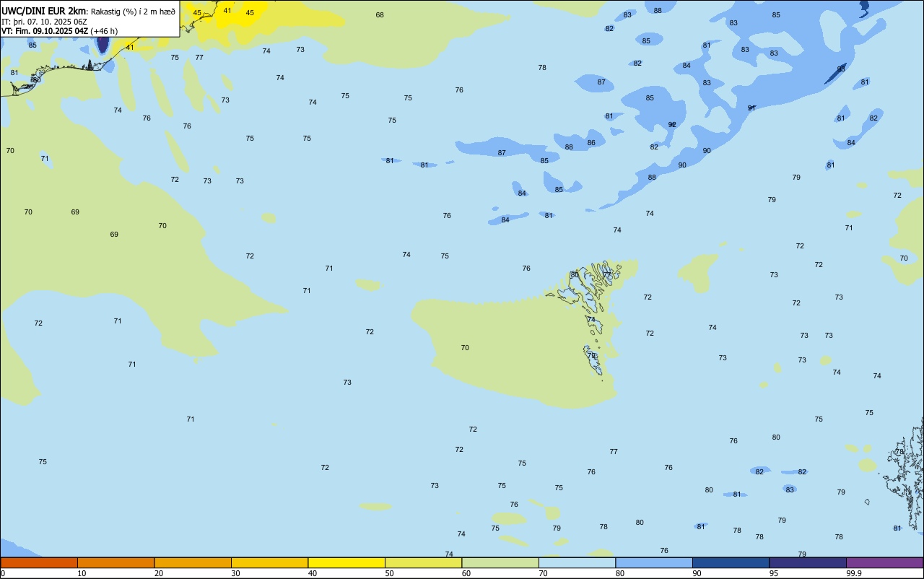Click the 'VT: Fim. 09.10.2025 04Z' line
924x579 pixels.
click(45, 31)
